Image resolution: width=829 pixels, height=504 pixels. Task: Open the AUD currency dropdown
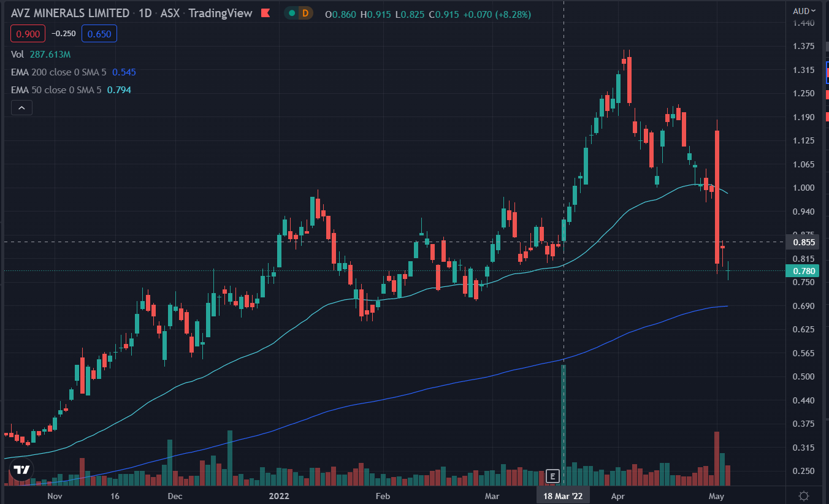coord(804,10)
